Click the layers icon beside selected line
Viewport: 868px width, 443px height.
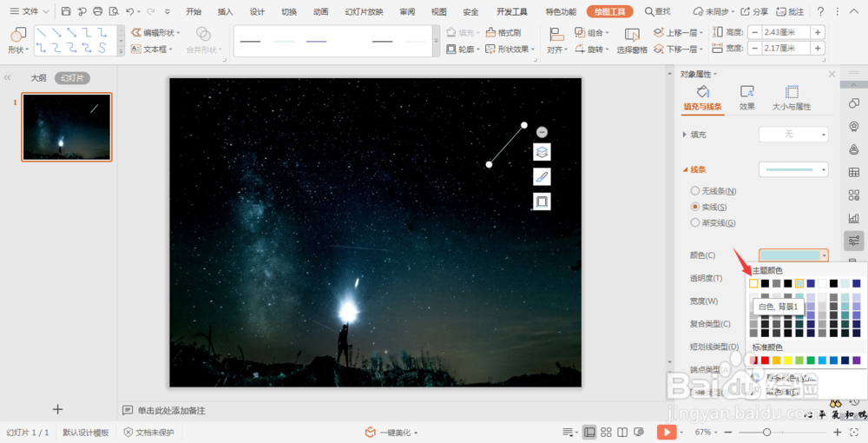[542, 152]
